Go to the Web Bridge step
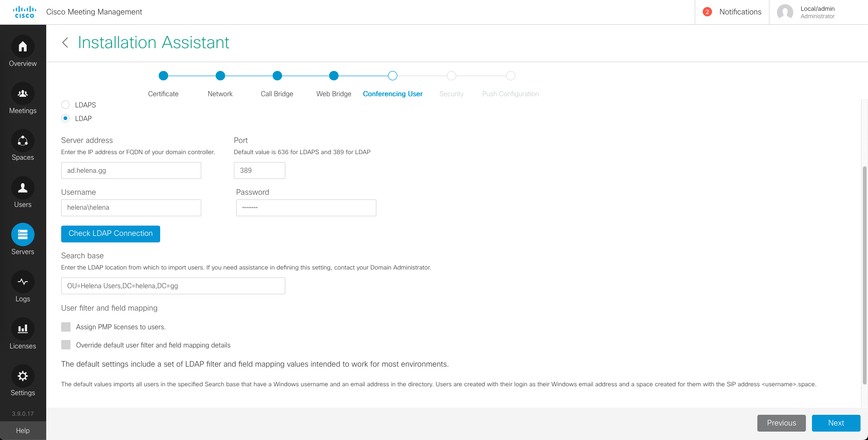The width and height of the screenshot is (868, 440). (x=333, y=76)
